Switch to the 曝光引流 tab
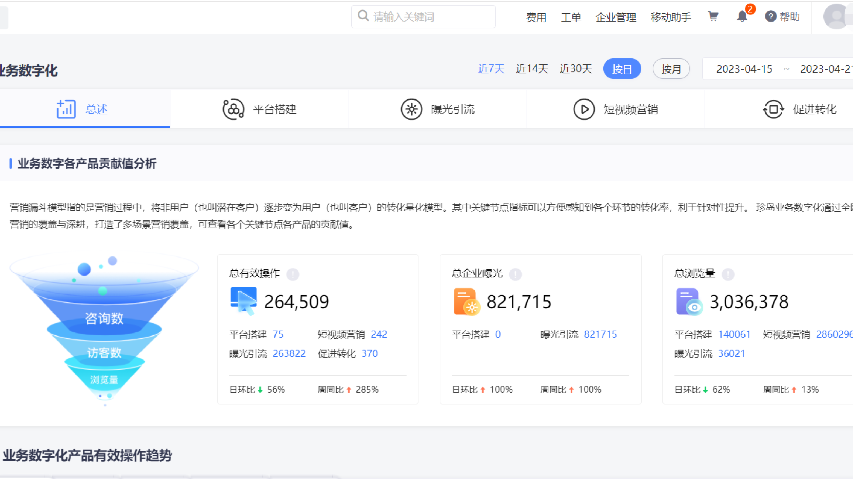Viewport: 853px width, 479px height. pyautogui.click(x=437, y=109)
